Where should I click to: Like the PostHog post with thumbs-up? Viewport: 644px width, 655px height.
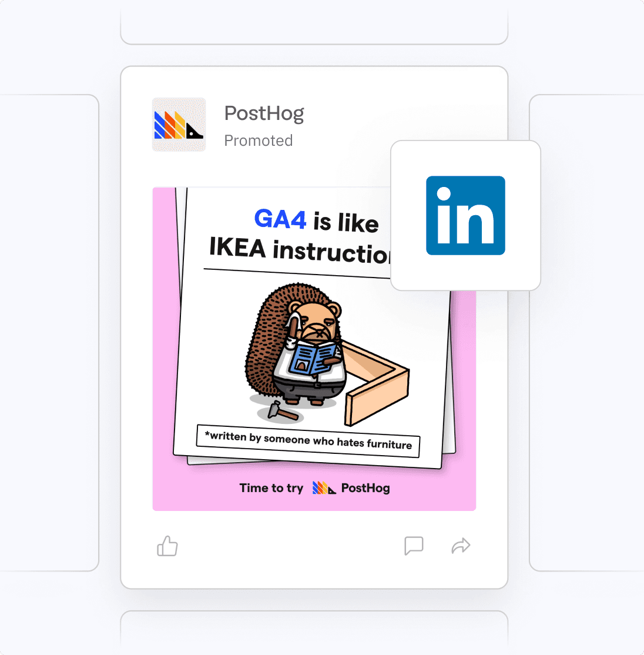coord(167,546)
